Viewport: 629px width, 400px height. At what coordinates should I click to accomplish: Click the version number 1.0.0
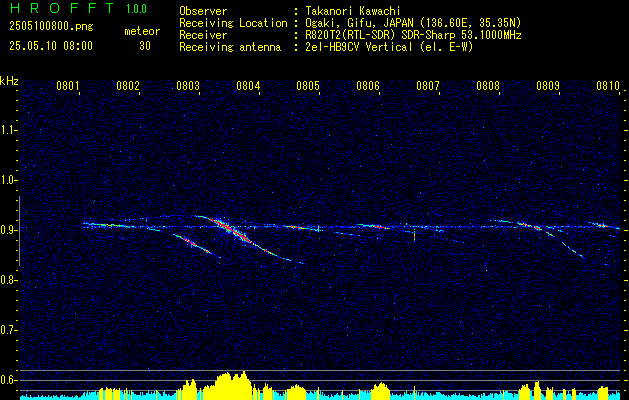point(136,8)
